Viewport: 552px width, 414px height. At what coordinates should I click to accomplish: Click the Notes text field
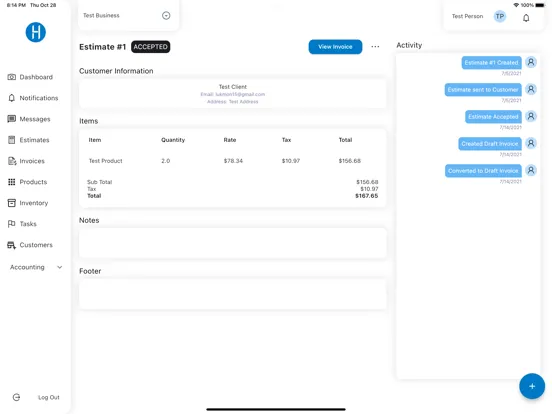pyautogui.click(x=233, y=243)
